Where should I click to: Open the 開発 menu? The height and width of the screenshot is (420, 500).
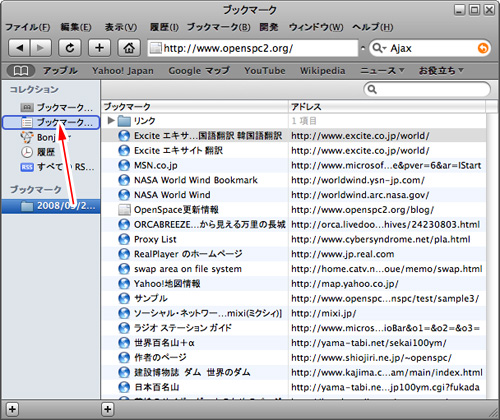click(269, 27)
